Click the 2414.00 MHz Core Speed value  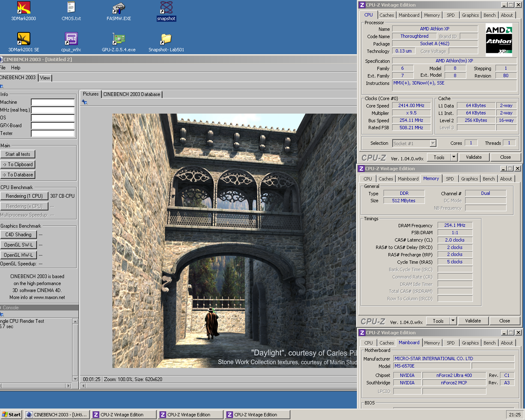click(411, 105)
